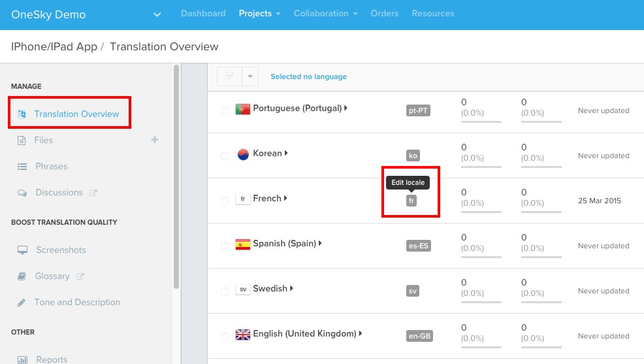Open the Glossary book icon
The height and width of the screenshot is (364, 644).
22,276
